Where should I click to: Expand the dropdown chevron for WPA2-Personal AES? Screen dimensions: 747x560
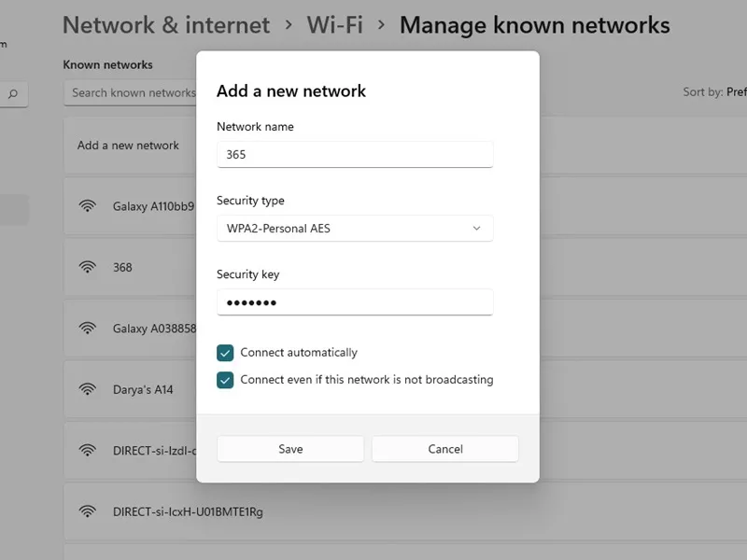[x=476, y=228]
